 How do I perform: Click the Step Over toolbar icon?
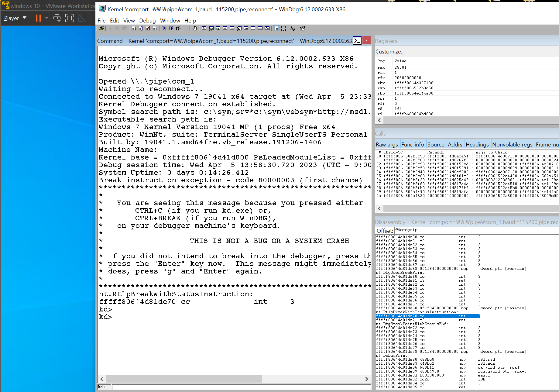[171, 28]
